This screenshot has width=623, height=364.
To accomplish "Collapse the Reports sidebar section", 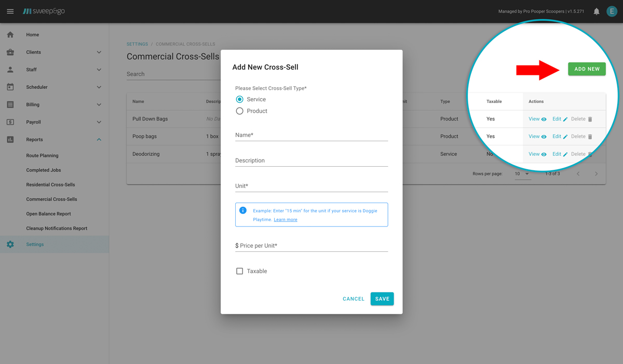I will pos(99,140).
